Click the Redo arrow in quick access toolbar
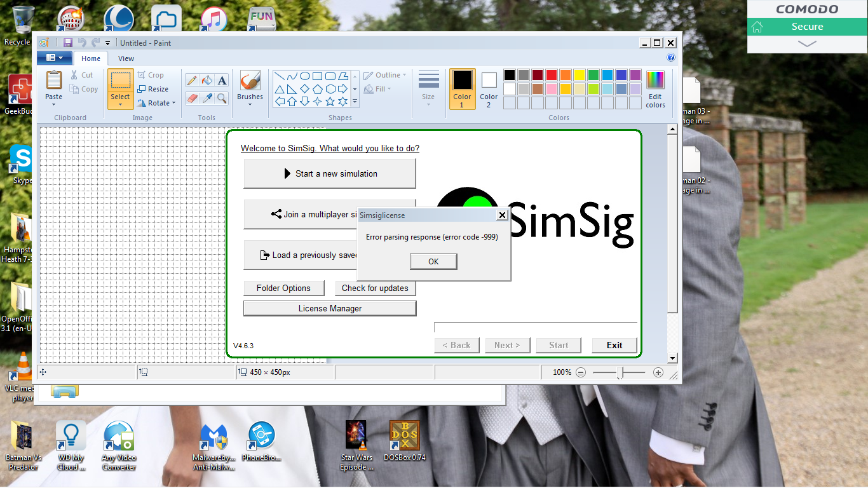868x488 pixels. [96, 43]
